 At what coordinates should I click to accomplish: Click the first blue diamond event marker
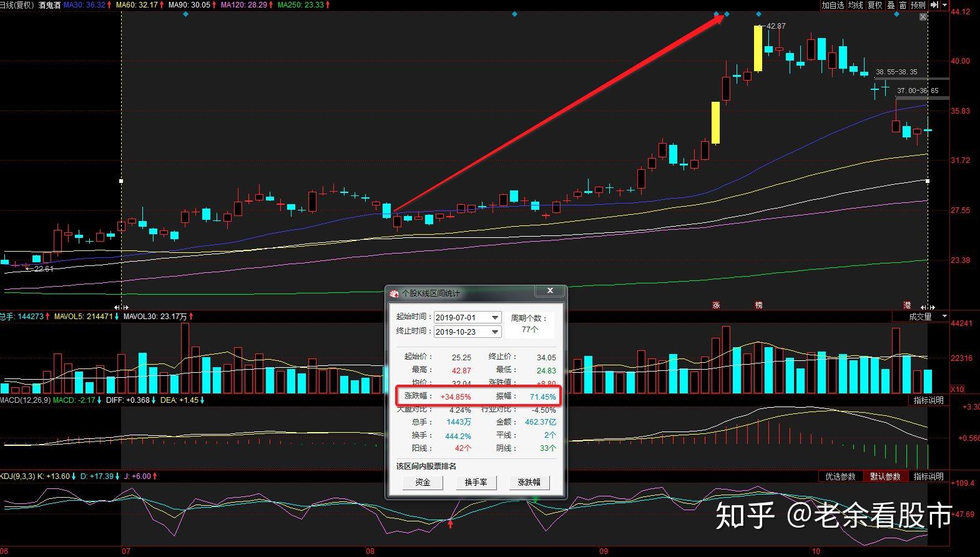(x=185, y=14)
